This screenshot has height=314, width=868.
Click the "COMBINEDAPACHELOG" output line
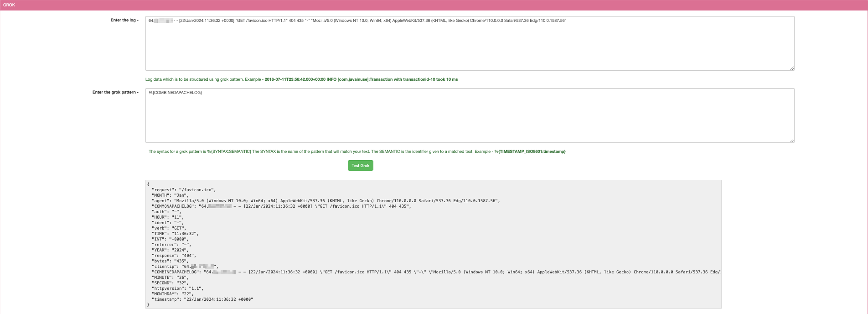[436, 272]
